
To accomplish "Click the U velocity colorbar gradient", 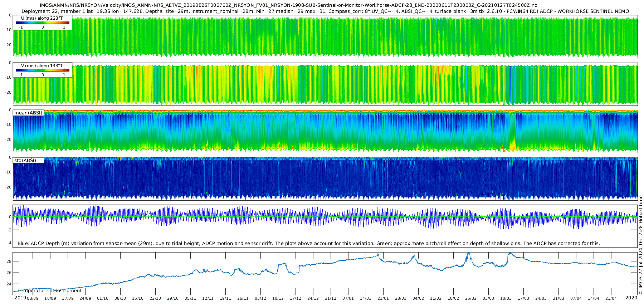I will click(43, 23).
